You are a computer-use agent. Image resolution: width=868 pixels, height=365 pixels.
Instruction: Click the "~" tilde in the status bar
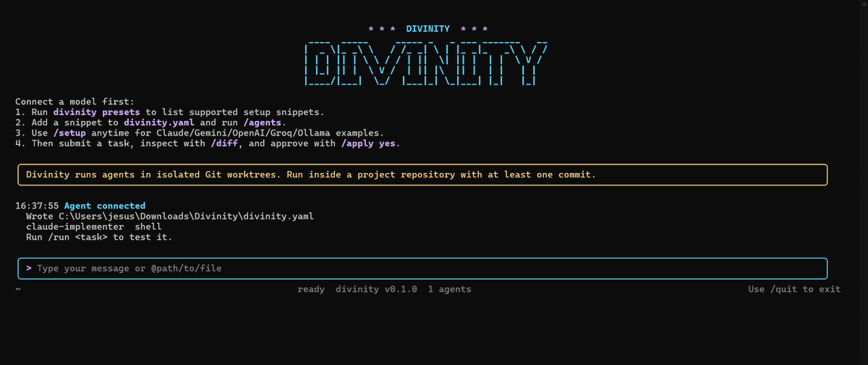point(18,289)
